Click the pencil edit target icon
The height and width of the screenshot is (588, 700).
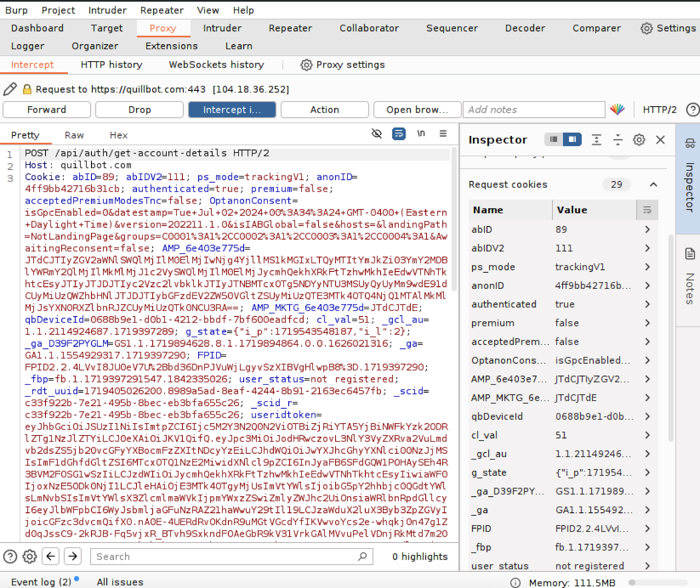click(10, 89)
